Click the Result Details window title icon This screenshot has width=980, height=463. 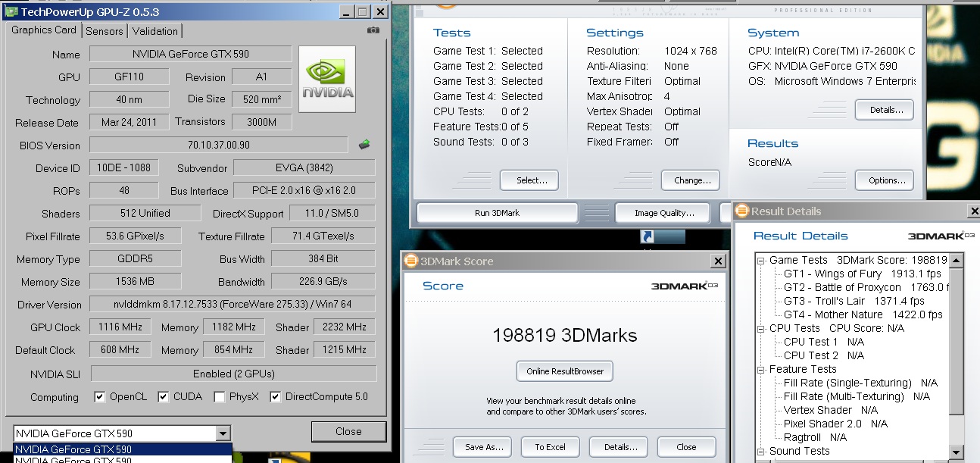tap(743, 211)
